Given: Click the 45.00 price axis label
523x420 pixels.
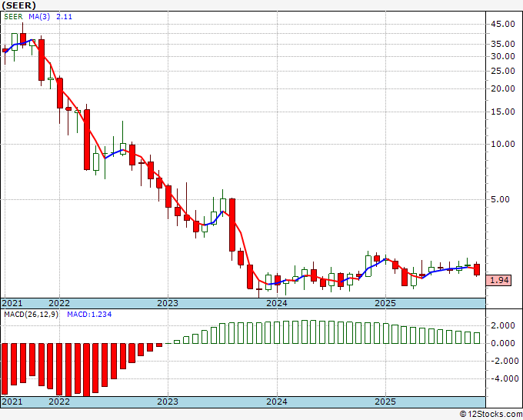Looking at the screenshot, I should pyautogui.click(x=503, y=24).
